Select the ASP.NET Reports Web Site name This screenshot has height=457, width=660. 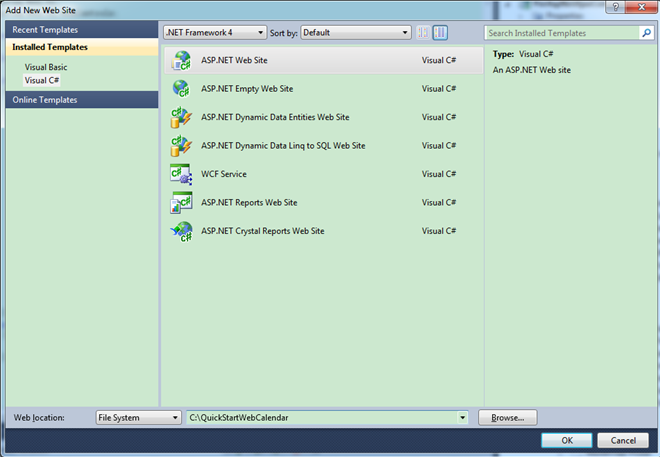tap(249, 203)
